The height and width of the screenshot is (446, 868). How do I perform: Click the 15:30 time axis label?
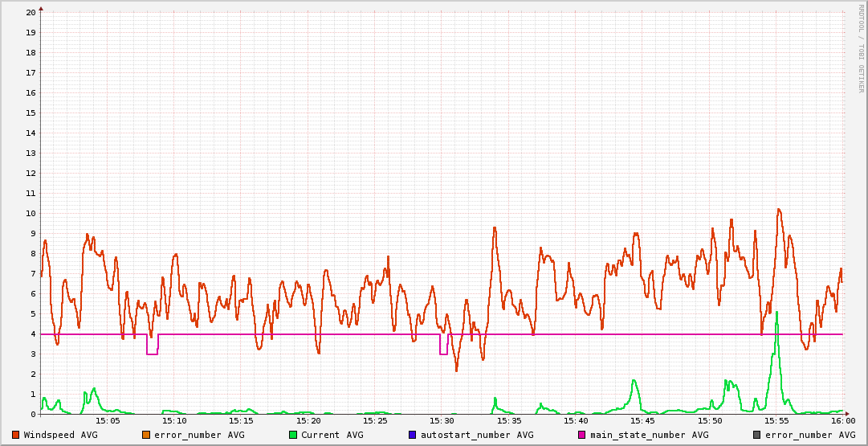tap(442, 421)
